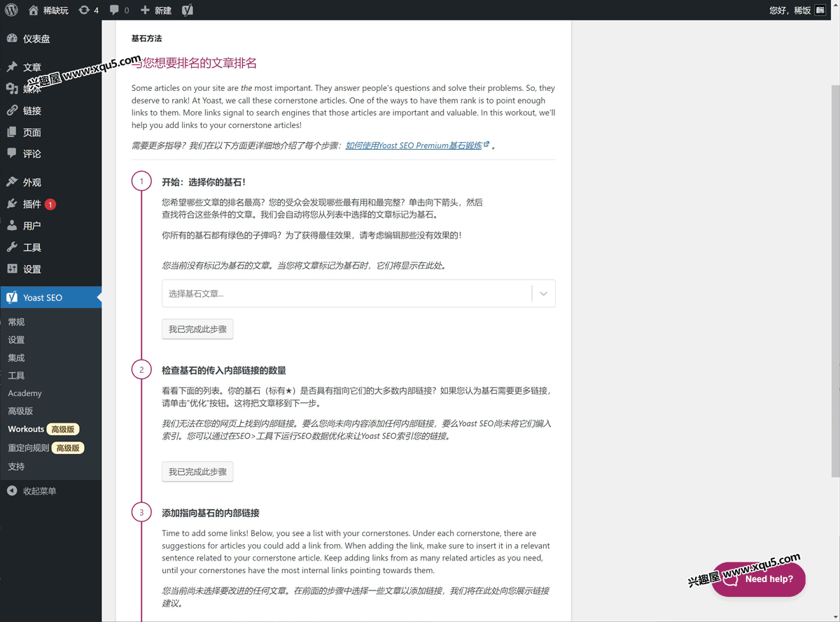Click the person icon beside 用户

tap(12, 226)
